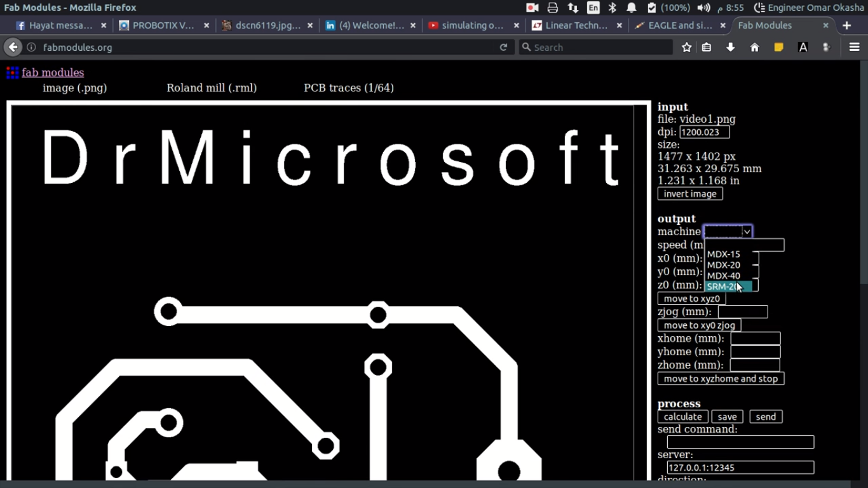
Task: Focus the zhome (mm) input field
Action: pyautogui.click(x=755, y=365)
